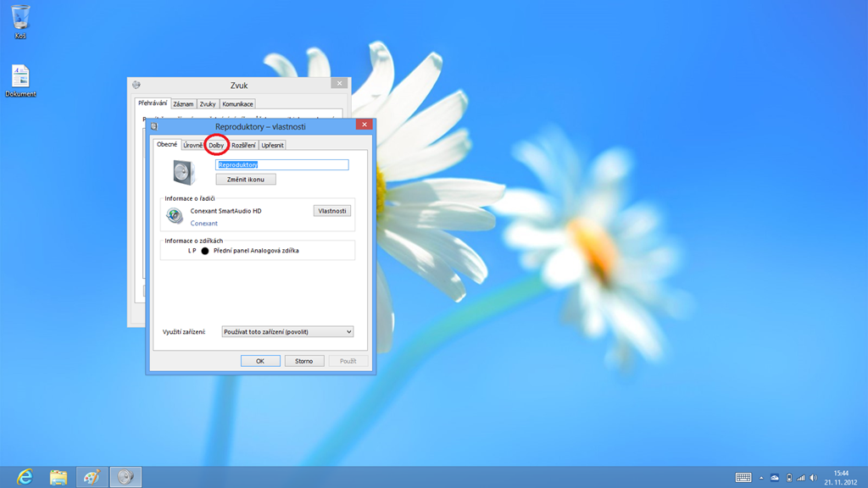Screen dimensions: 868x488
Task: Open the Recycle Bin (Koš) desktop icon
Action: [20, 19]
